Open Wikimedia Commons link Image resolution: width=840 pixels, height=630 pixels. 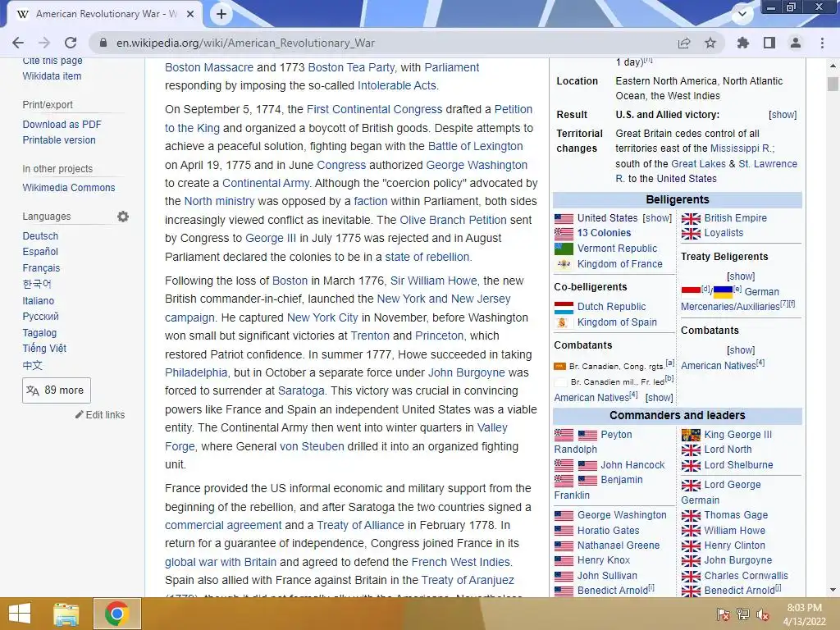(x=69, y=188)
